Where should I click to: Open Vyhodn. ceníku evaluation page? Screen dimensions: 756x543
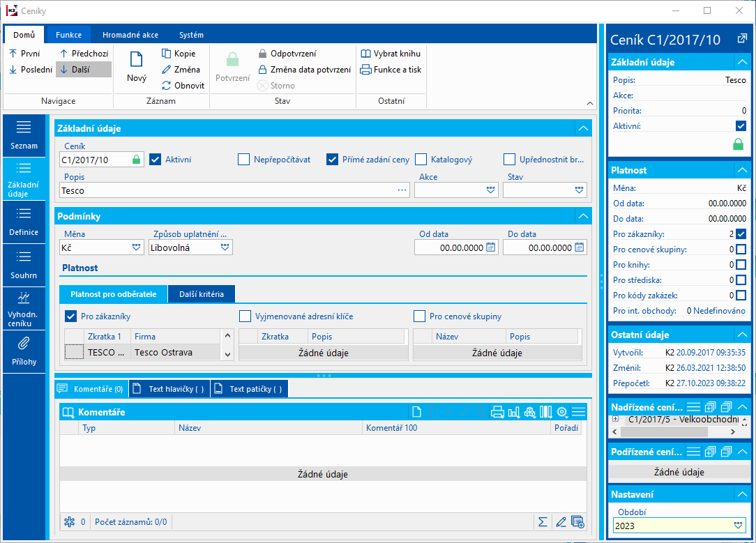tap(24, 309)
